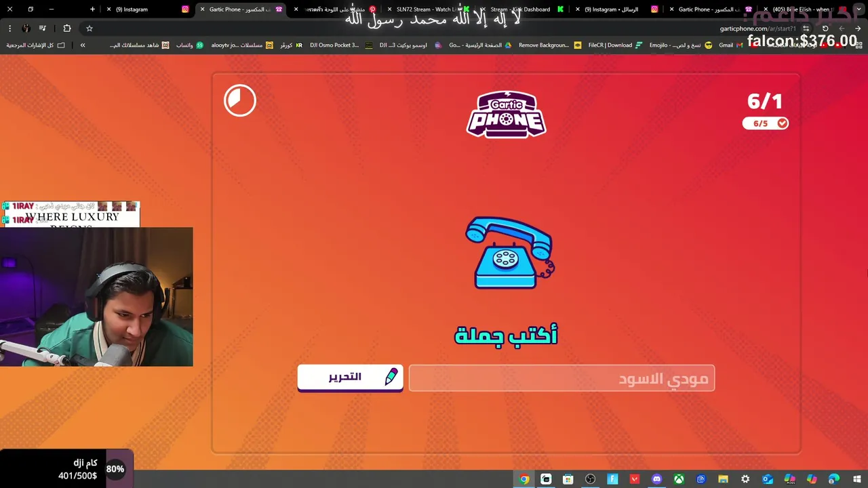Switch to (405) Billie Eilish tab

click(804, 9)
